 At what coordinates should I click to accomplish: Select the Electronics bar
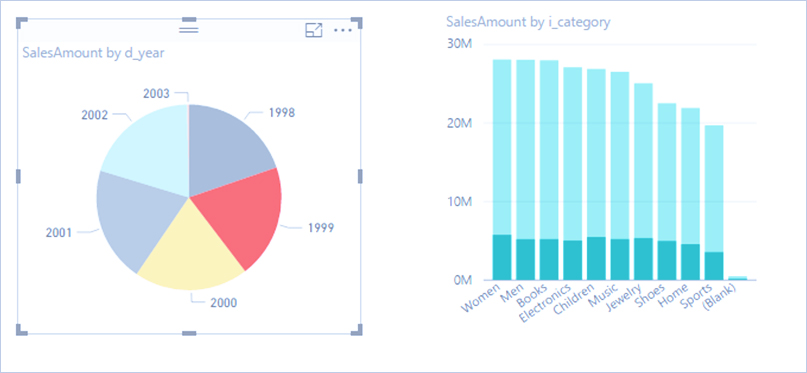point(573,173)
